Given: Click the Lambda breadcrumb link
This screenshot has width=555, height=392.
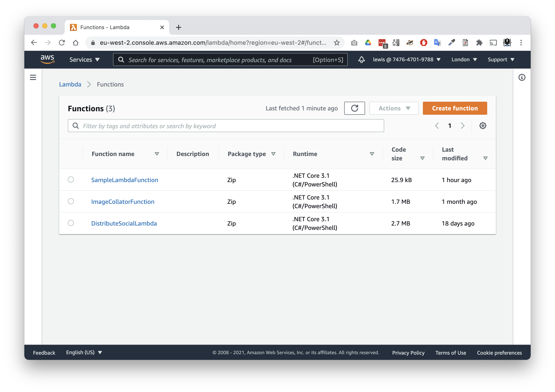Looking at the screenshot, I should click(70, 84).
